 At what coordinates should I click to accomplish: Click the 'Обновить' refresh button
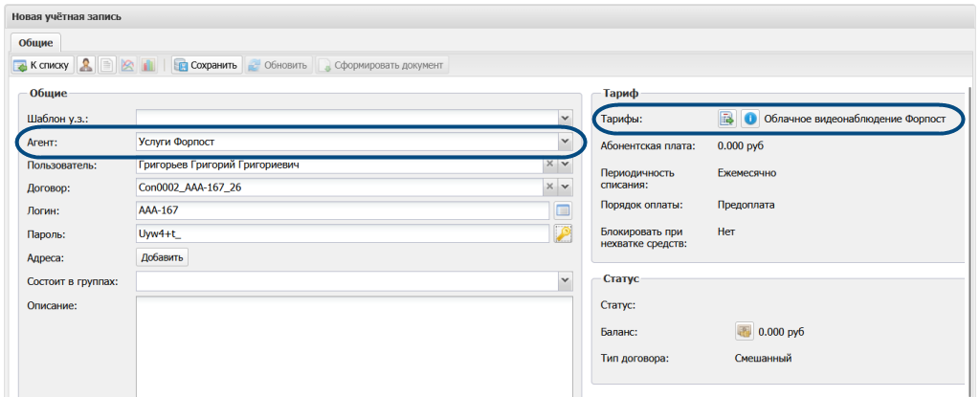(278, 65)
